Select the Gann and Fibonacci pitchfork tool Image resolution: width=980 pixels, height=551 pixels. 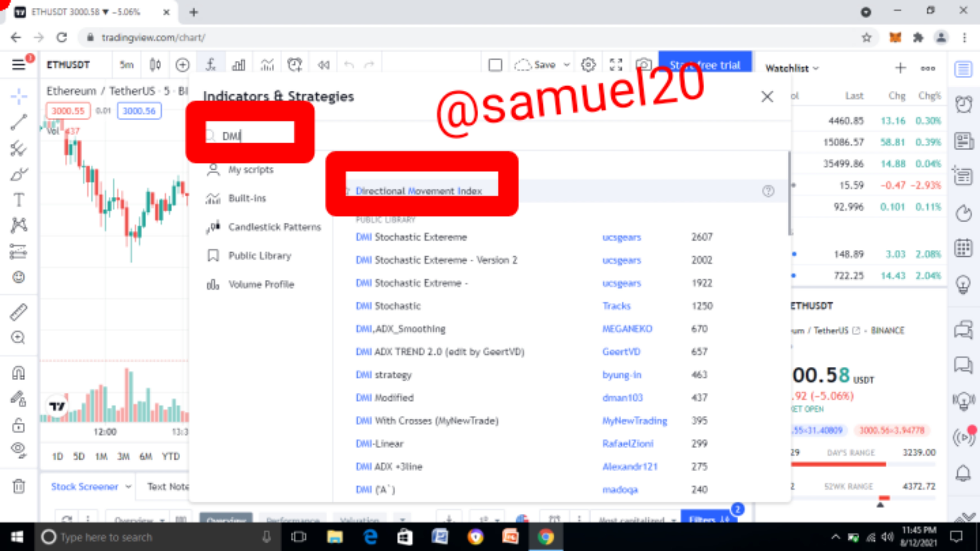18,148
